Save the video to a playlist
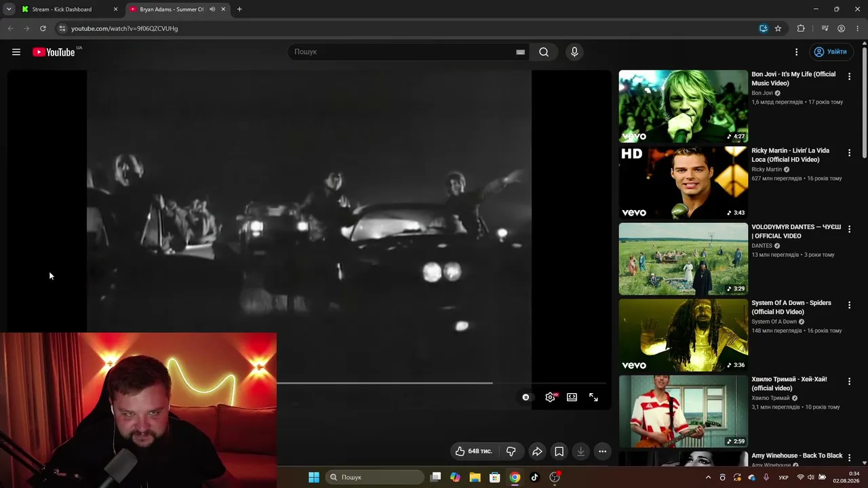Screen dimensions: 868x488 [559, 451]
